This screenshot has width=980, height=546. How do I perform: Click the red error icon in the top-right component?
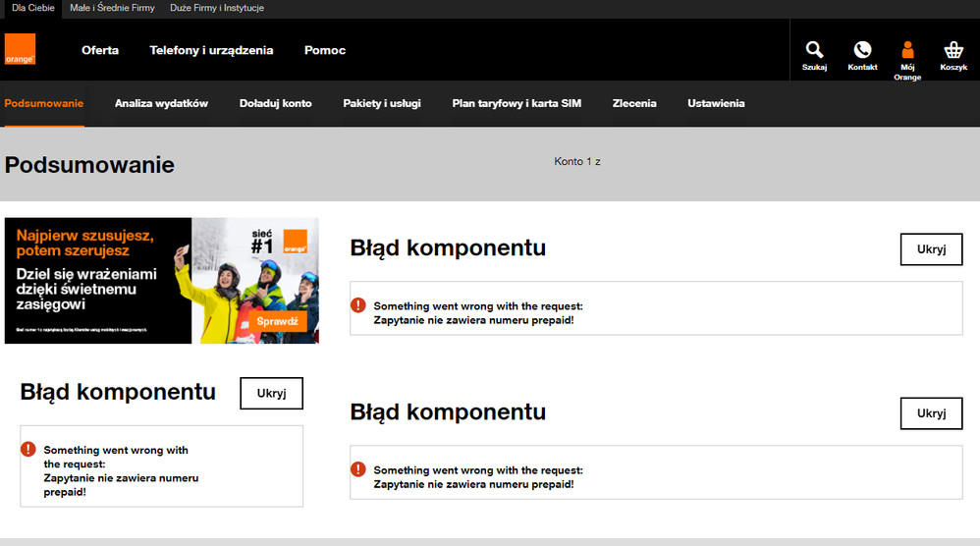[x=358, y=305]
